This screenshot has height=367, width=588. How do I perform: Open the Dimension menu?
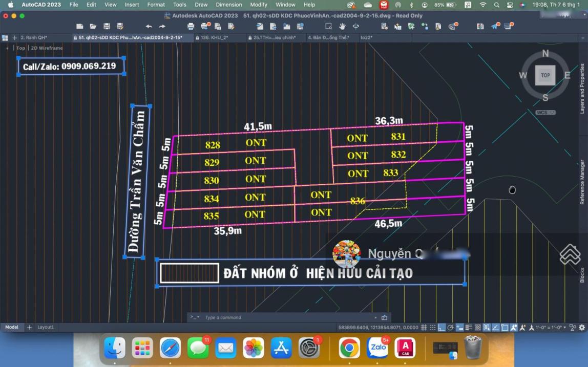pyautogui.click(x=228, y=5)
